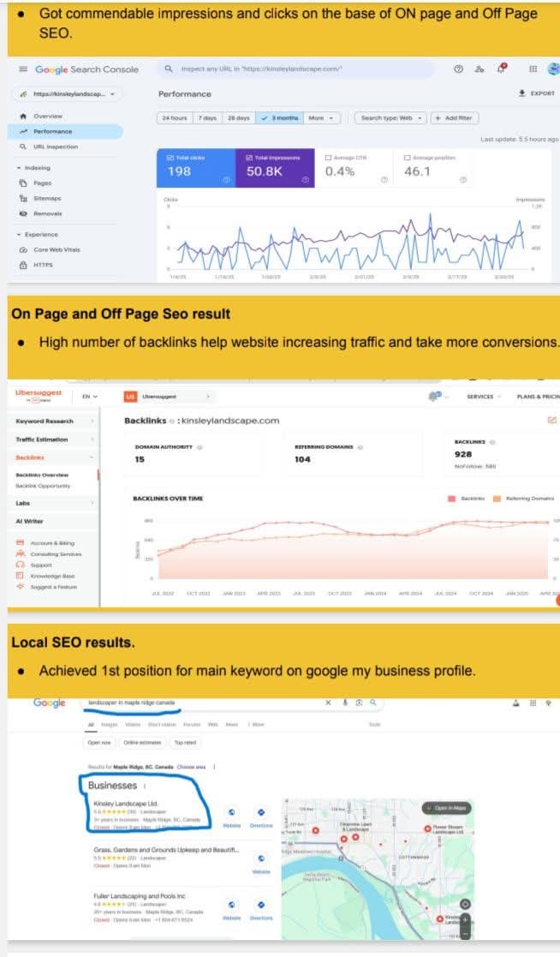This screenshot has width=560, height=957.
Task: Toggle the Total impressions checkbox card
Action: coord(275,168)
